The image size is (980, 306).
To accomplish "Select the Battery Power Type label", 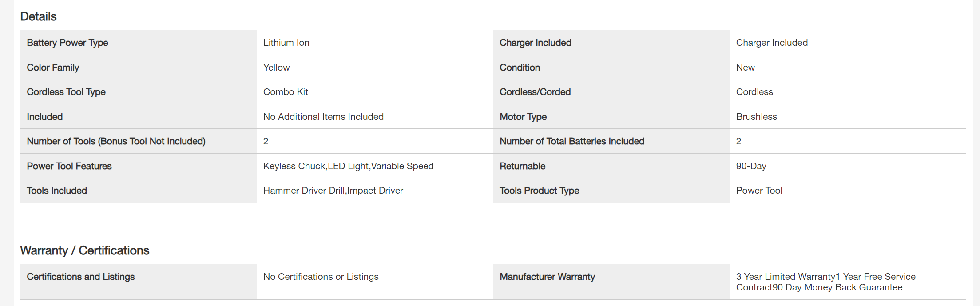I will click(x=67, y=43).
